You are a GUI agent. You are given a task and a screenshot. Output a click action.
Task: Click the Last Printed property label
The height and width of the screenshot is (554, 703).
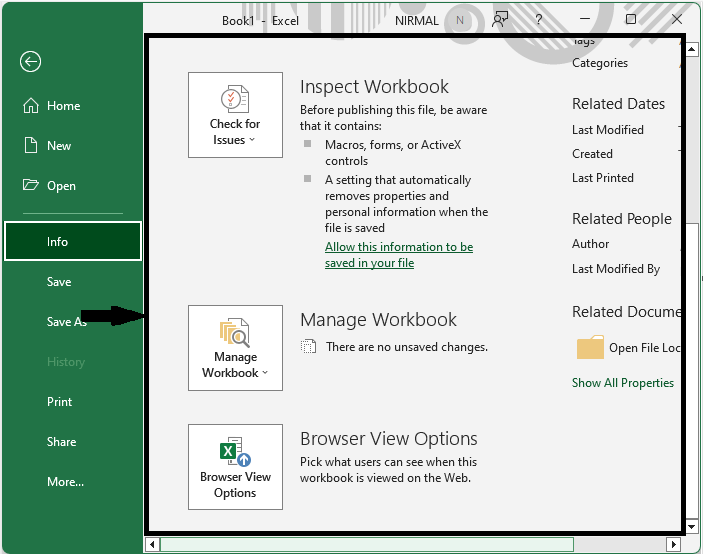coord(603,178)
